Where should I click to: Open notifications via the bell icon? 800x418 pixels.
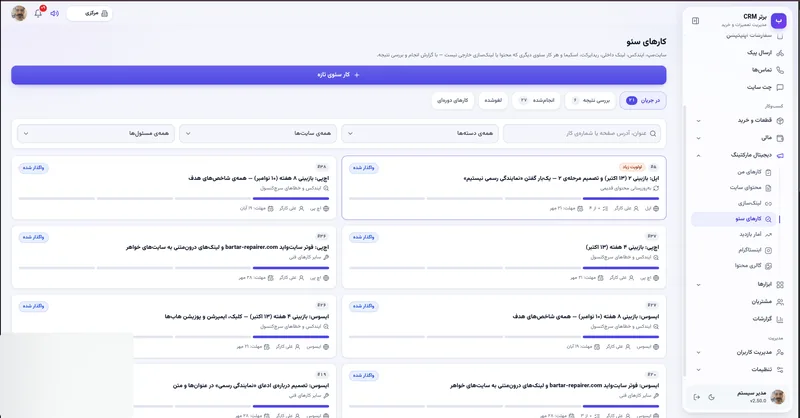38,13
